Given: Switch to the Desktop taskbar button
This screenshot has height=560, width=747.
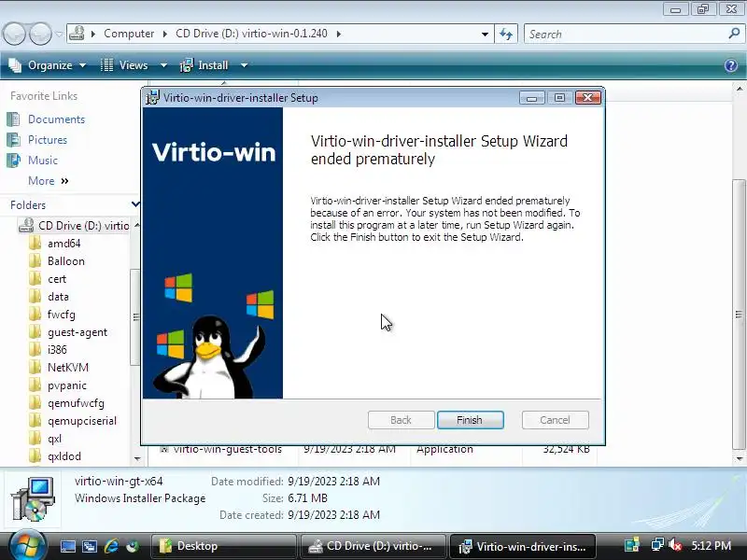Looking at the screenshot, I should (224, 546).
